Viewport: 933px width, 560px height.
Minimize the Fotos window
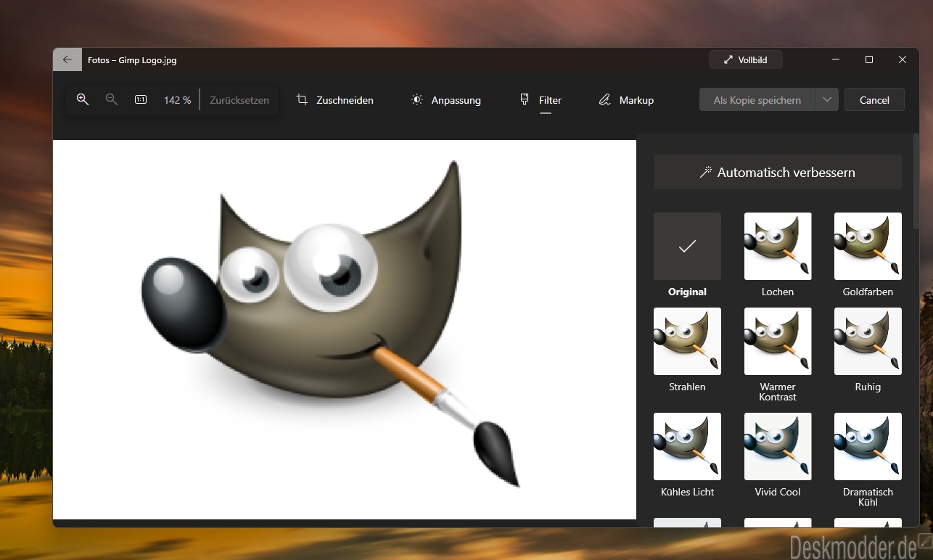tap(836, 60)
